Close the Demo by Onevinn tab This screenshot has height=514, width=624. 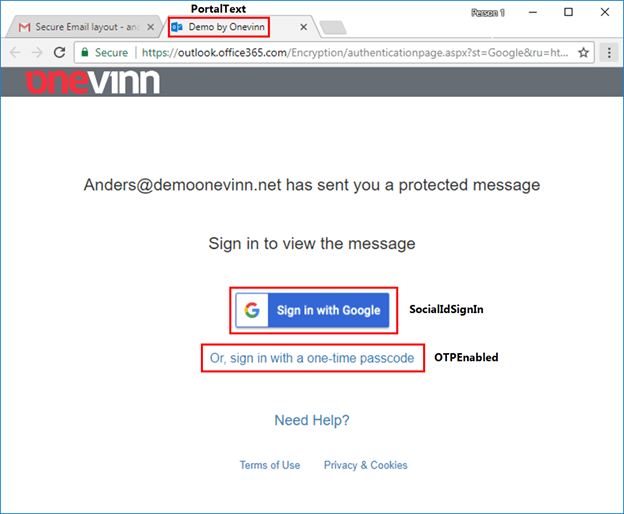point(304,27)
